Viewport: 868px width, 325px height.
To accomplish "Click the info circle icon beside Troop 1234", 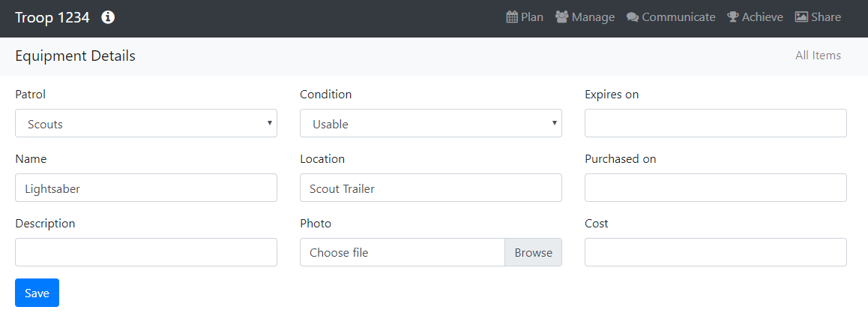I will tap(108, 17).
